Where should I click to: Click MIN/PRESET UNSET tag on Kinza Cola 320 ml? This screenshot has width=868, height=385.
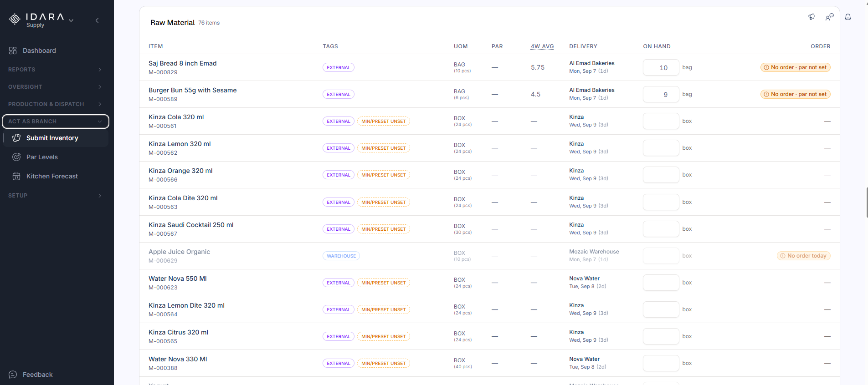384,121
